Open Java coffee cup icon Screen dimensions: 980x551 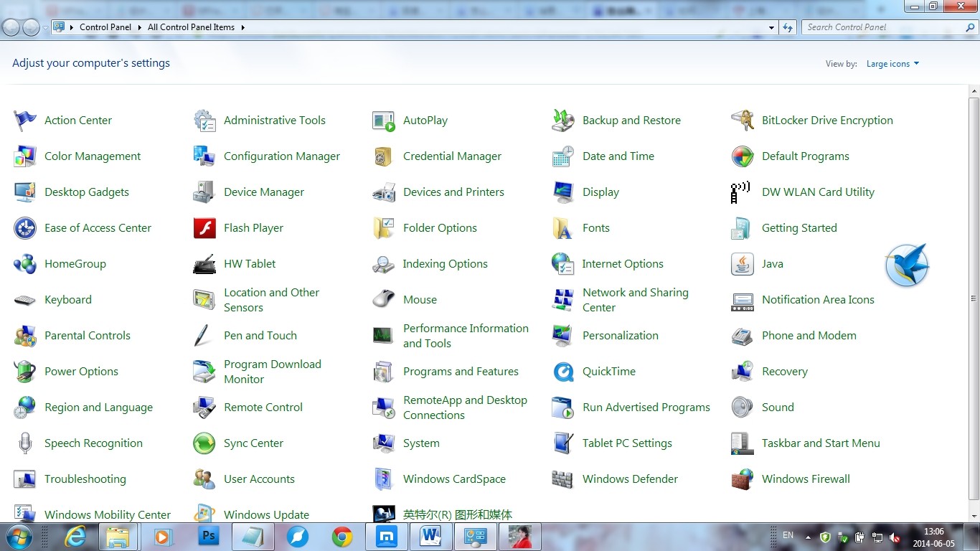[x=743, y=264]
